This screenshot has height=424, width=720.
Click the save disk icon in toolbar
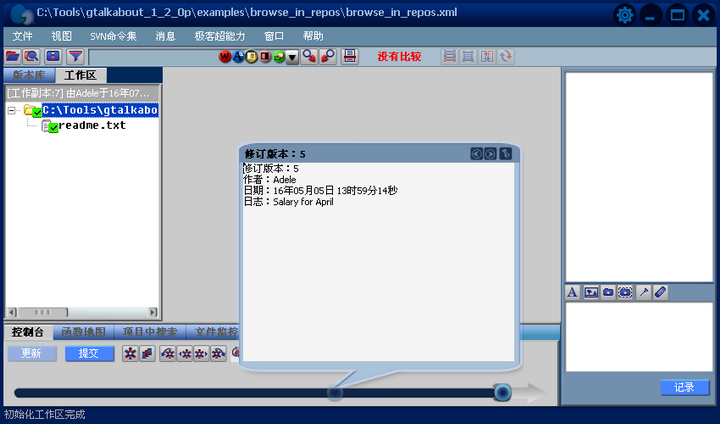350,57
